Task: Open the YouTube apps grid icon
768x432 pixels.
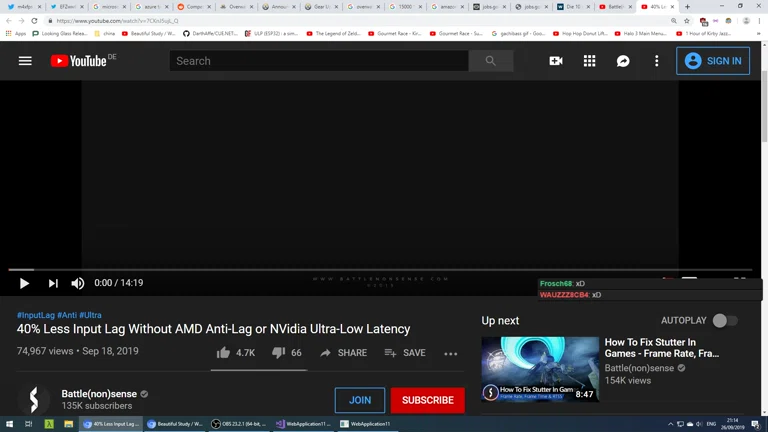Action: pyautogui.click(x=590, y=61)
